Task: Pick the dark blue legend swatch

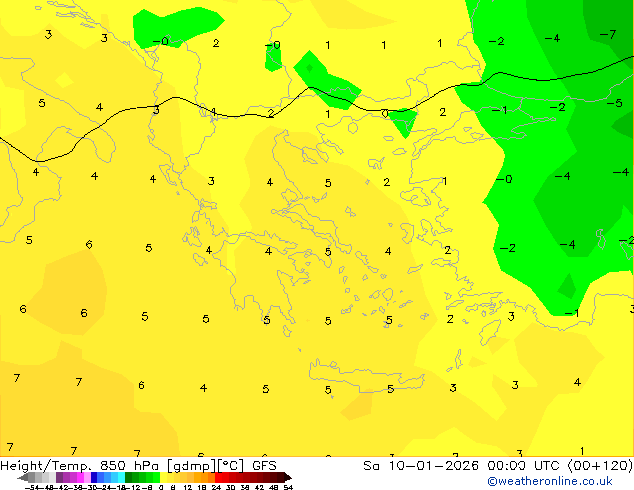Action: click(94, 477)
